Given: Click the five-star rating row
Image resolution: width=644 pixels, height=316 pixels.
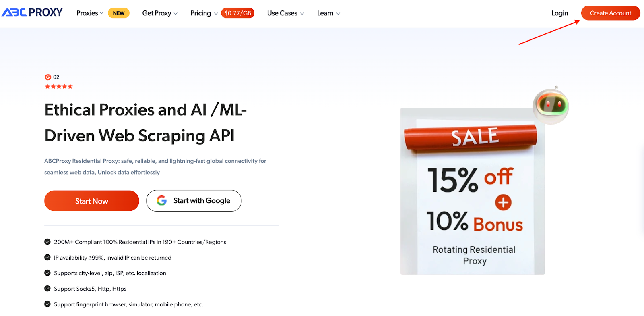Looking at the screenshot, I should 59,87.
